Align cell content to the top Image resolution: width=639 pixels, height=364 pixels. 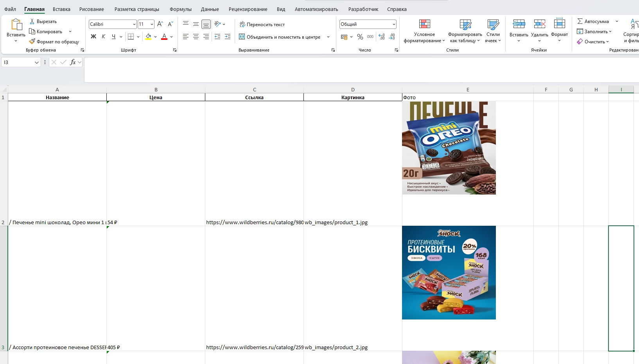point(186,24)
